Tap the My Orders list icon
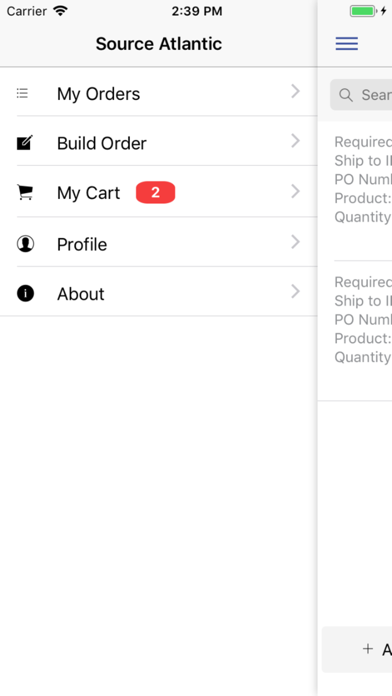Viewport: 392px width, 696px height. tap(22, 93)
